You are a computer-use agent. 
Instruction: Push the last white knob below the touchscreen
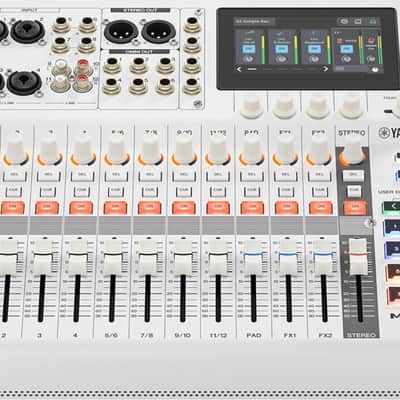352,106
